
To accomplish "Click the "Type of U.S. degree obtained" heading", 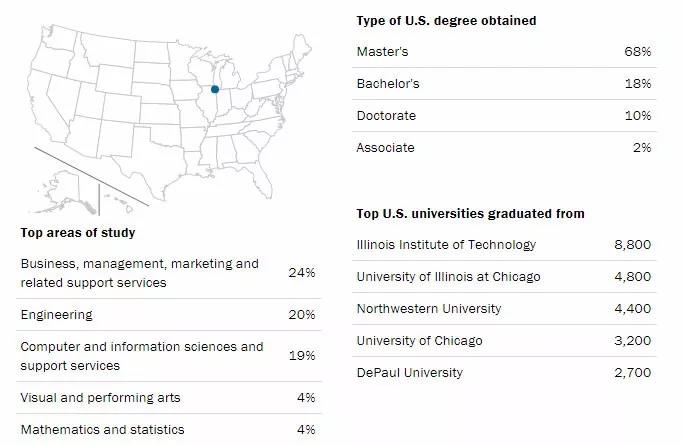I will 446,20.
